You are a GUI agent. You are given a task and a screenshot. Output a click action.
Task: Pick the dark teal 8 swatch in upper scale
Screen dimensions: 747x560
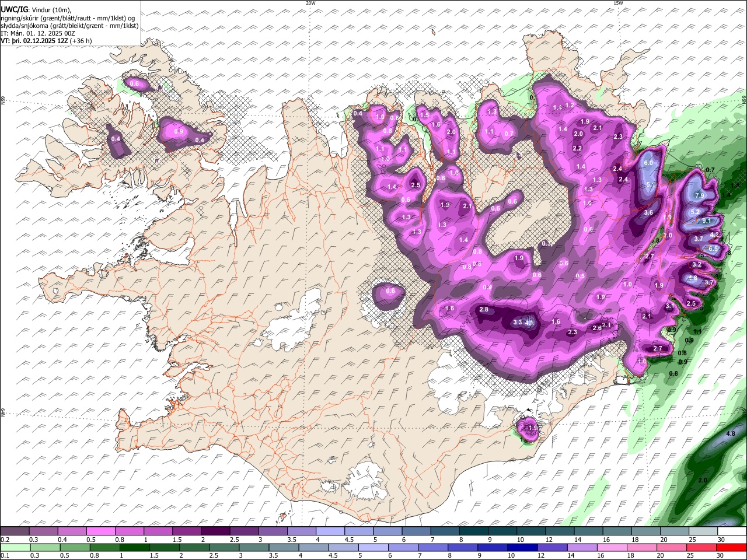[474, 531]
